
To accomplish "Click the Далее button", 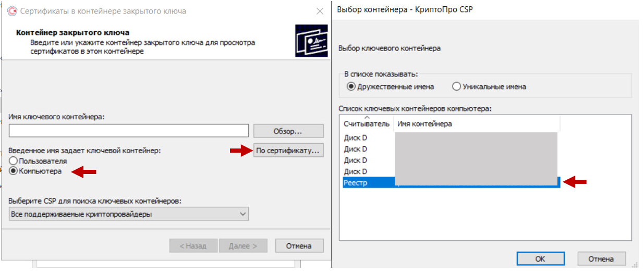I will [244, 246].
